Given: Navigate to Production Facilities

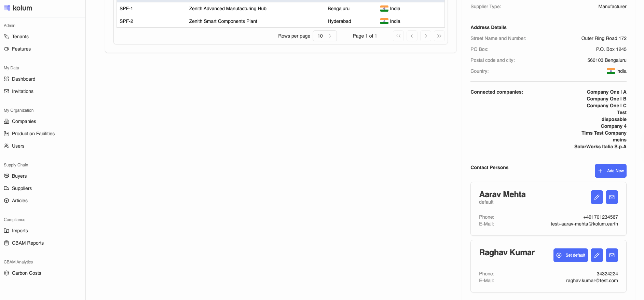Looking at the screenshot, I should pyautogui.click(x=33, y=134).
